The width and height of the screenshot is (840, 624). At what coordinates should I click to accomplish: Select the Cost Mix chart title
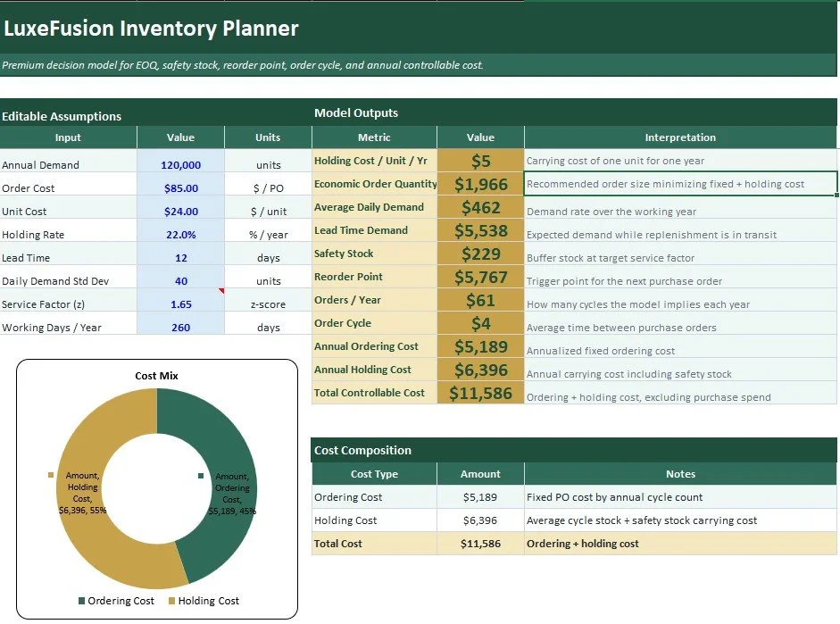[155, 376]
